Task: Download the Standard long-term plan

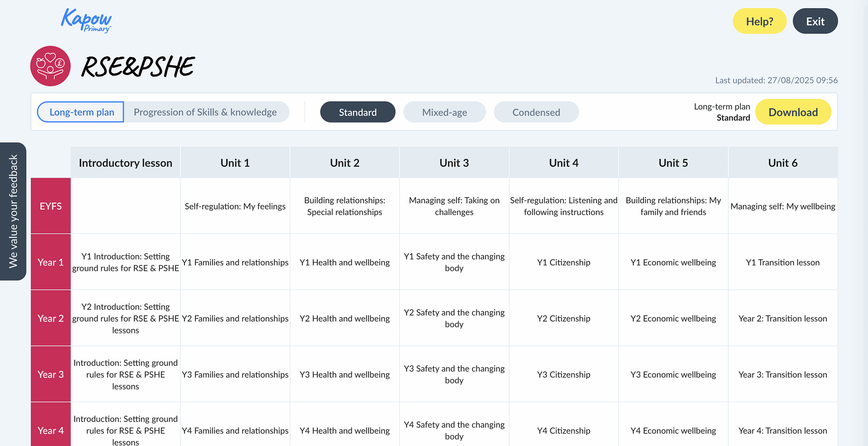Action: pyautogui.click(x=793, y=112)
